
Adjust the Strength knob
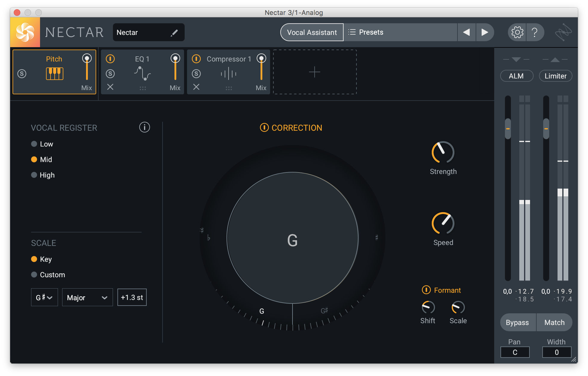tap(443, 152)
